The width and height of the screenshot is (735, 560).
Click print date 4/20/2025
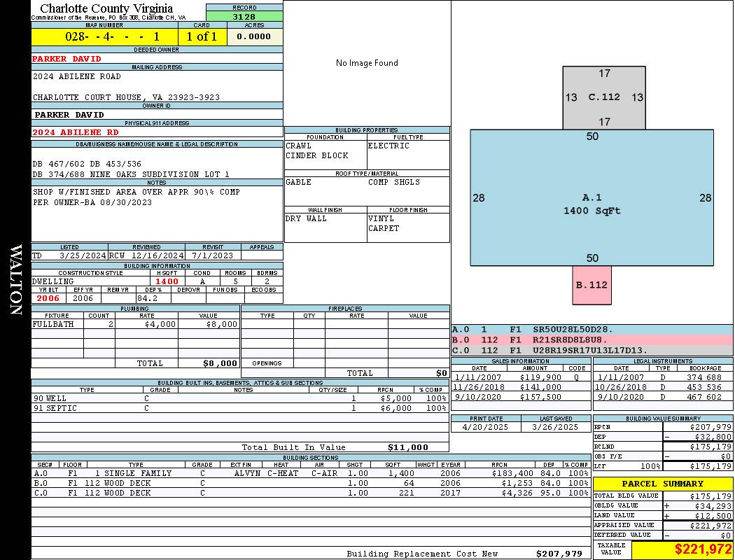click(486, 428)
